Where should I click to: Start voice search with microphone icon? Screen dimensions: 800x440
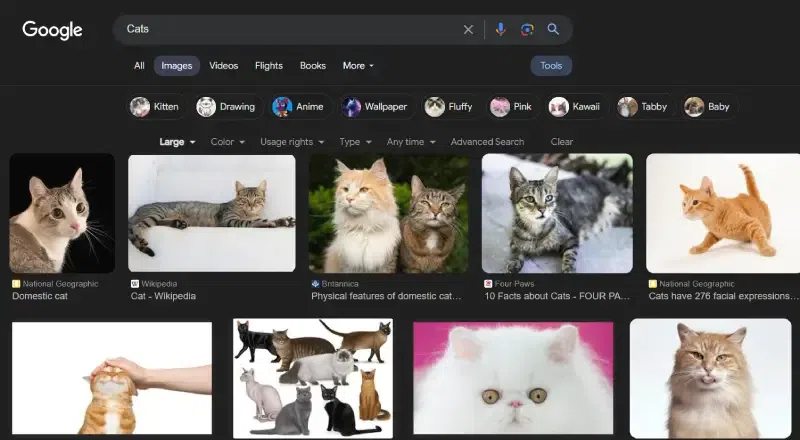pos(501,29)
